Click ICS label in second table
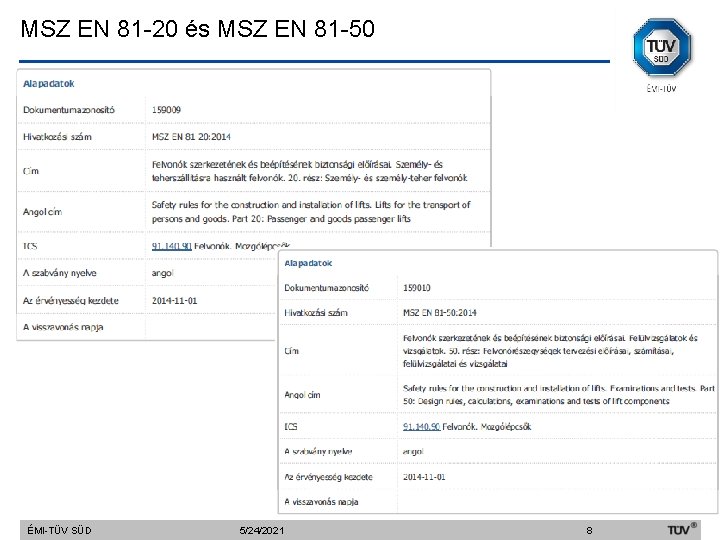720x540 pixels. click(x=291, y=427)
